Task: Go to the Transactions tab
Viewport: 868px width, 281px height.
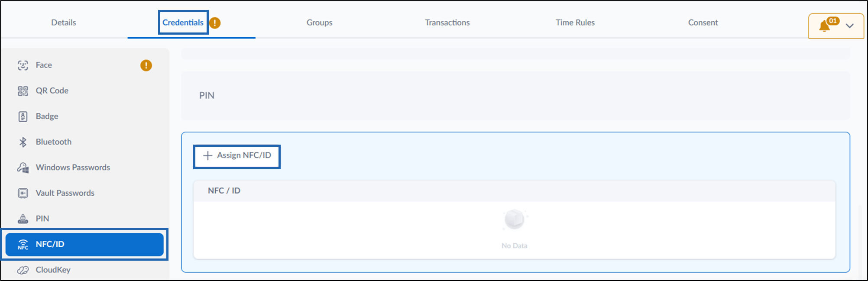Action: point(447,23)
